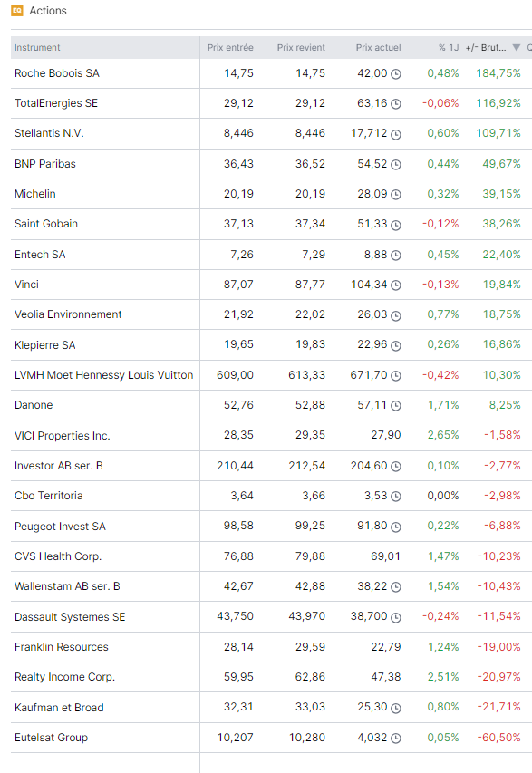The height and width of the screenshot is (773, 532).
Task: Open the Klepierre SA instrument
Action: point(45,345)
